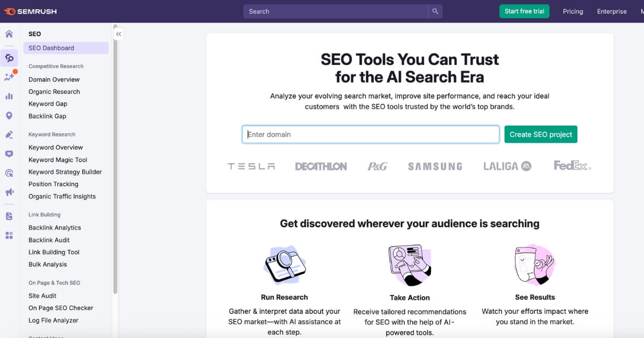644x338 pixels.
Task: Open the Reports document icon
Action: click(9, 216)
